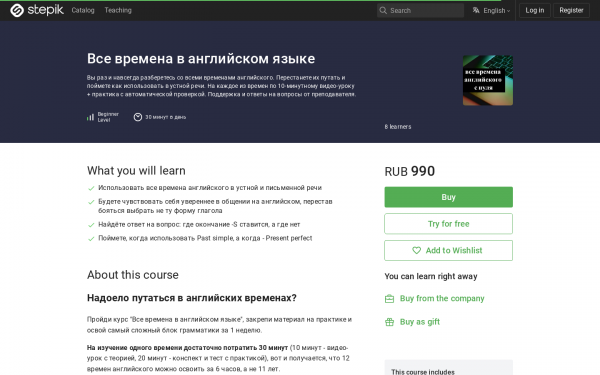
Task: Click the Log in button
Action: [535, 10]
